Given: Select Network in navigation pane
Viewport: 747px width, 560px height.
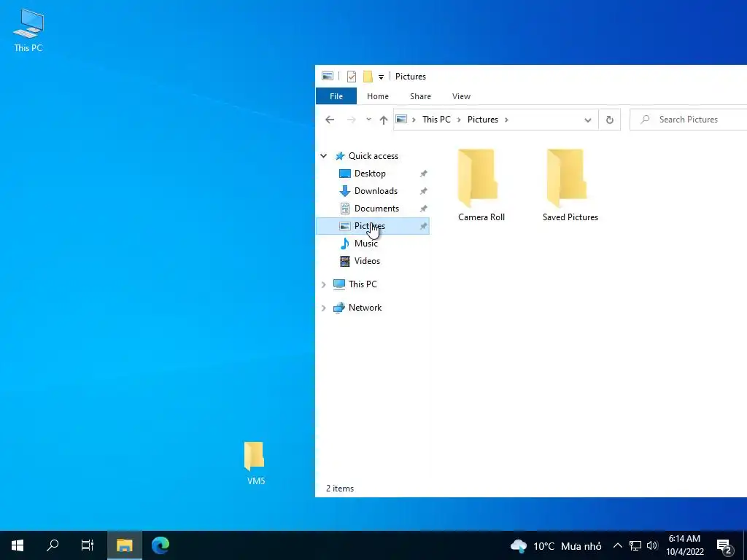Looking at the screenshot, I should click(365, 308).
